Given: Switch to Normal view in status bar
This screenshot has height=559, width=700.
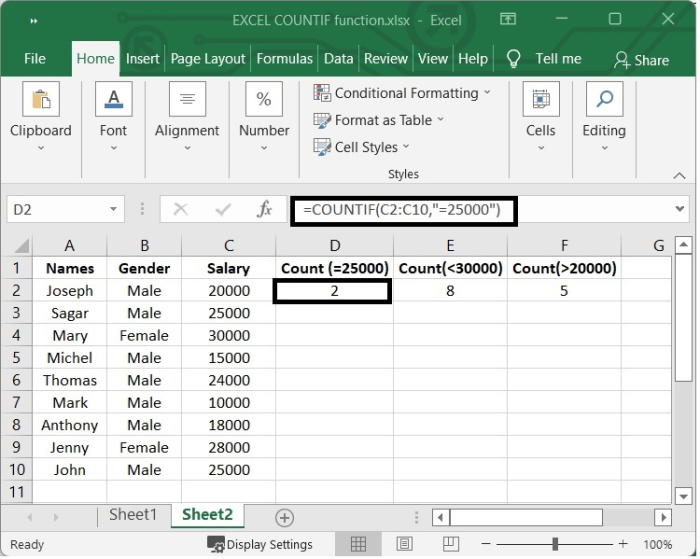Looking at the screenshot, I should coord(359,545).
